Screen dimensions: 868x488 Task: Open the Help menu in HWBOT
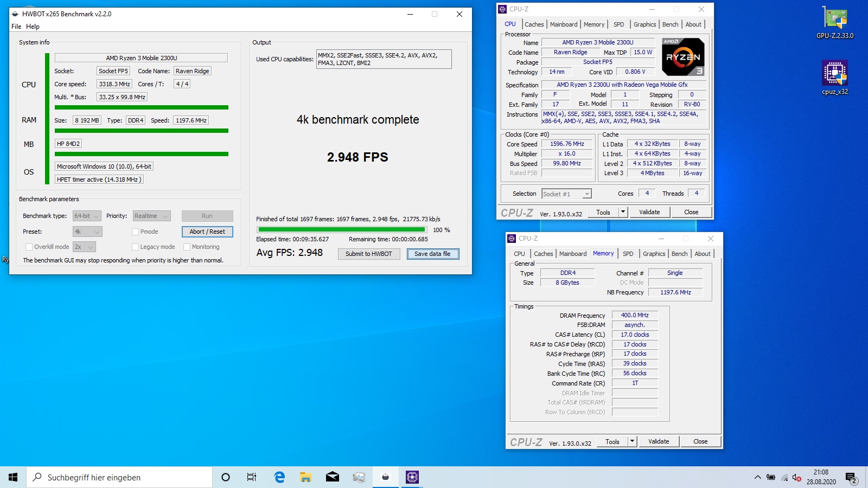[33, 27]
